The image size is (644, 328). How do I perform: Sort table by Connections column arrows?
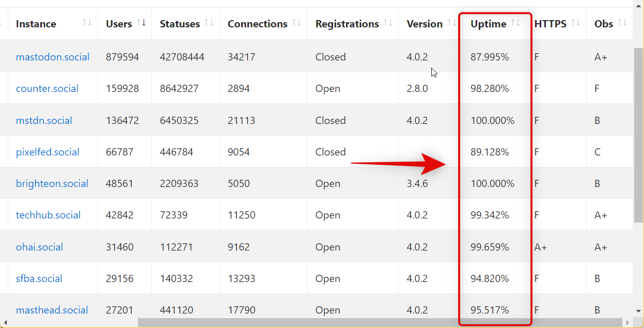(x=296, y=23)
